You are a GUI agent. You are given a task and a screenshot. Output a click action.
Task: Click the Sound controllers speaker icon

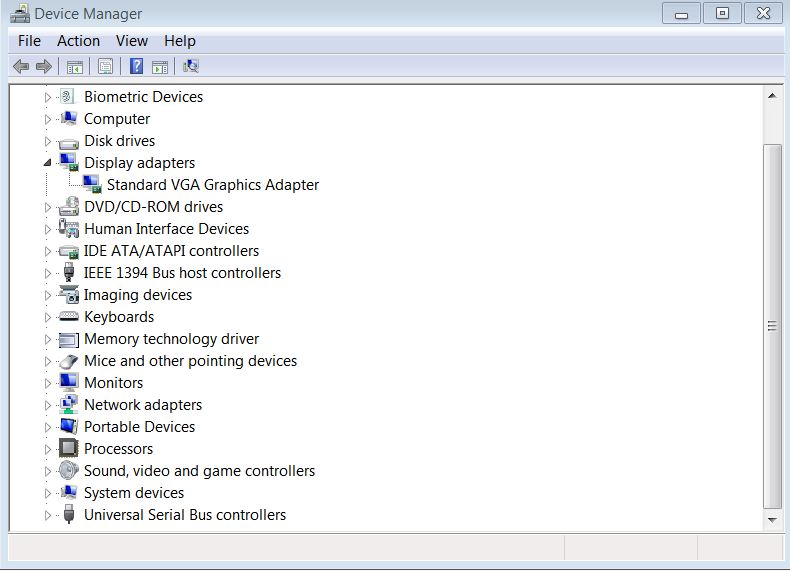[x=69, y=470]
